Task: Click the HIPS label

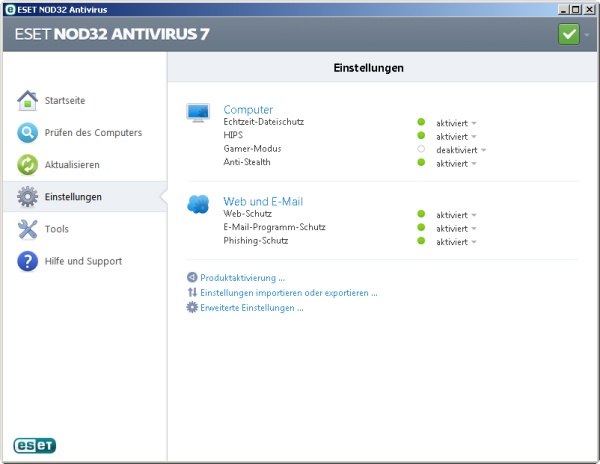Action: tap(233, 135)
